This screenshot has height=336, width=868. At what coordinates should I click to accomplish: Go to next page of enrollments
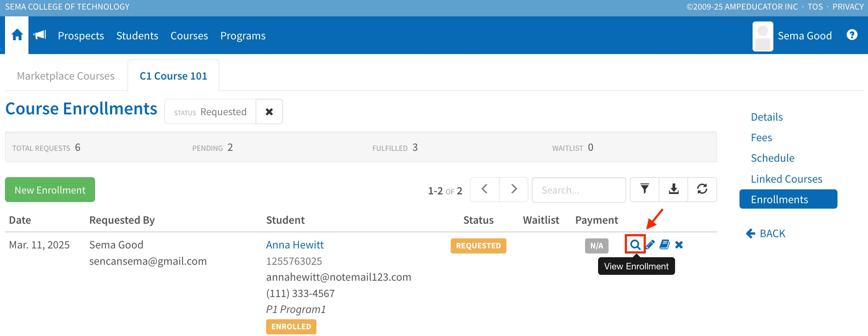(x=514, y=189)
